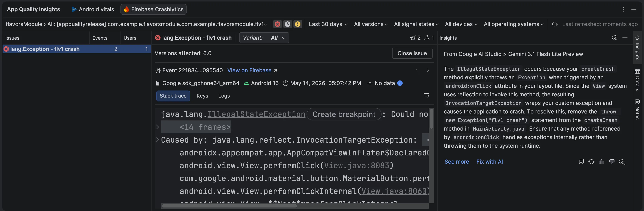
Task: Open the View.java:8060 source link
Action: (394, 191)
